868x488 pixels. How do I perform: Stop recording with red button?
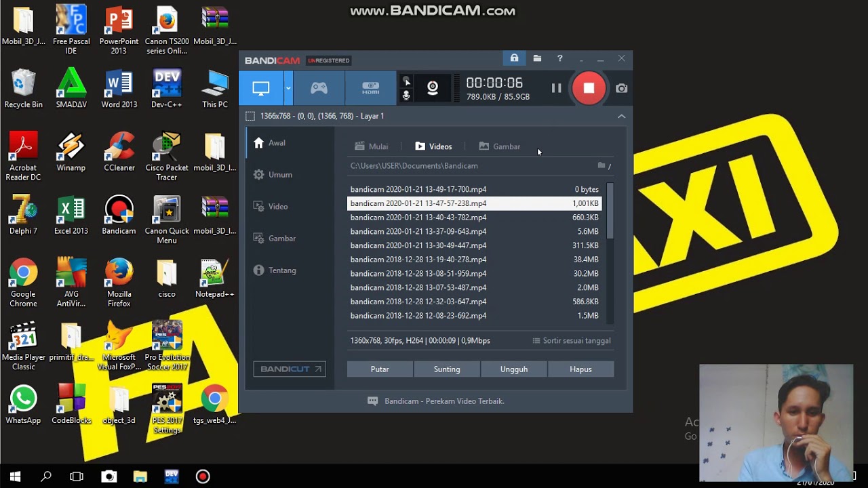click(589, 88)
